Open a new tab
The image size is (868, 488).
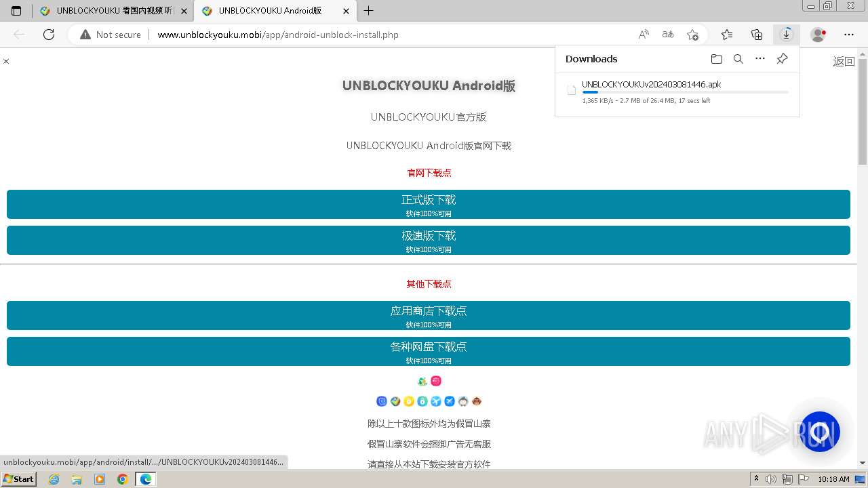(368, 11)
